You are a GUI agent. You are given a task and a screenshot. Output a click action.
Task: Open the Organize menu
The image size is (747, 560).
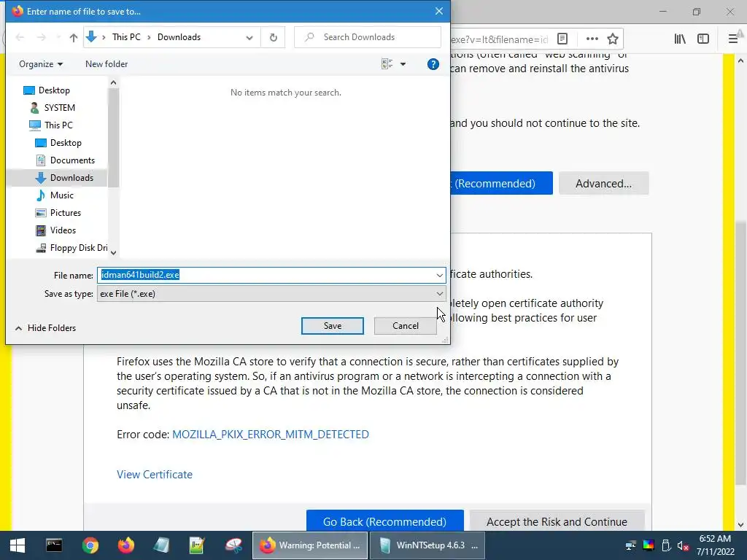tap(41, 64)
